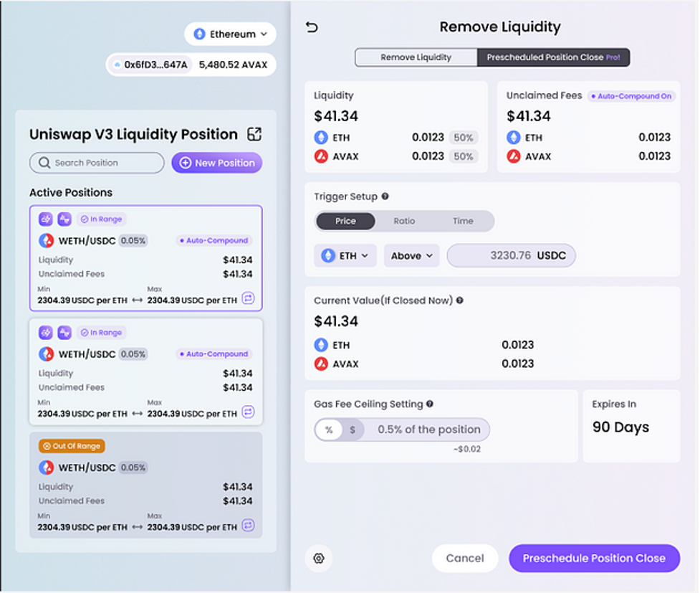Screen dimensions: 700x593
Task: Click Trigger Setup help icon
Action: pos(385,196)
